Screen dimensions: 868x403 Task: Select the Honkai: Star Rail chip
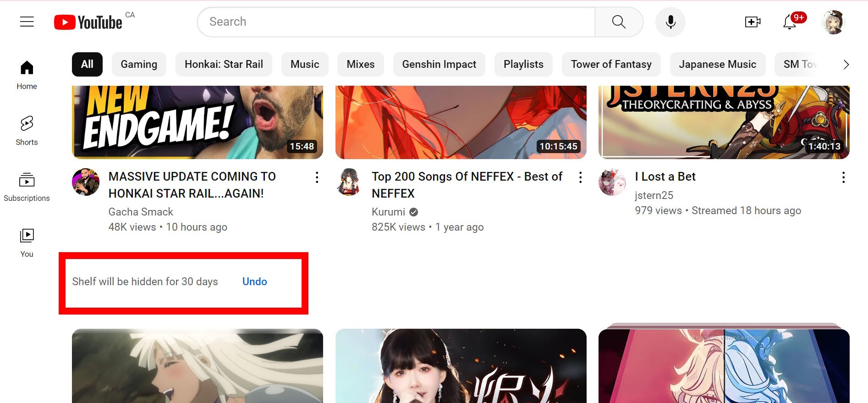(x=224, y=64)
